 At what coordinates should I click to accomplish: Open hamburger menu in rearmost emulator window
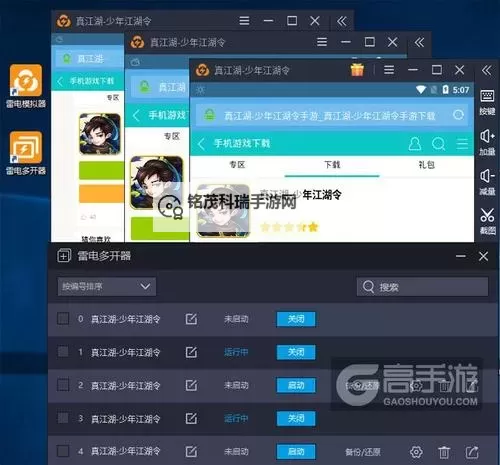click(x=244, y=21)
